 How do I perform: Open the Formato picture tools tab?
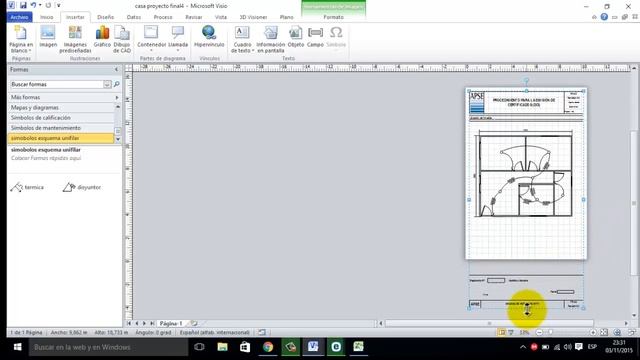333,17
